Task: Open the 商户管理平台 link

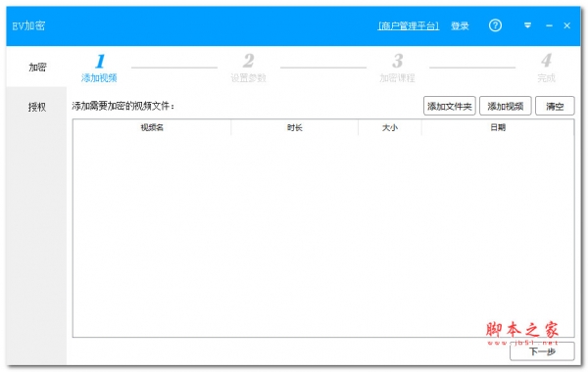Action: (409, 25)
